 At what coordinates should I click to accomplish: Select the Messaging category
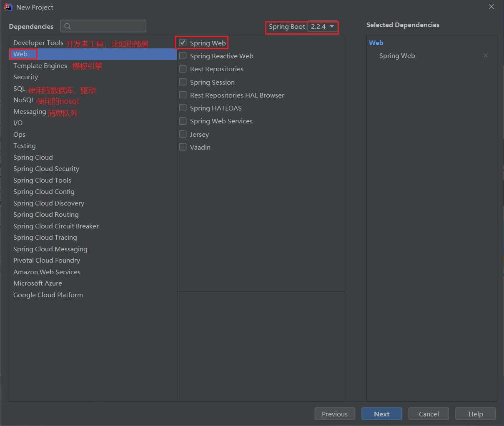click(93, 112)
